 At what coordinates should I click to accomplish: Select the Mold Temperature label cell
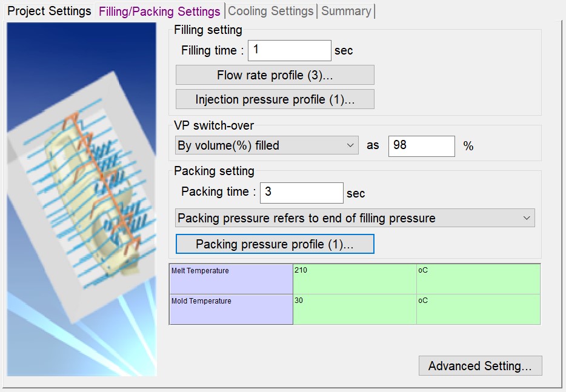click(x=231, y=309)
